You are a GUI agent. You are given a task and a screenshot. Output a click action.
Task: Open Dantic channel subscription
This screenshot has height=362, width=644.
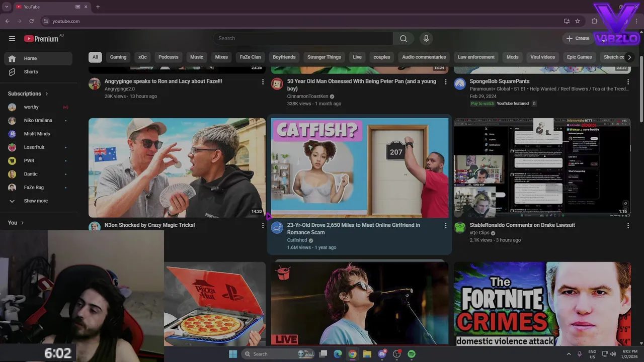point(38,174)
